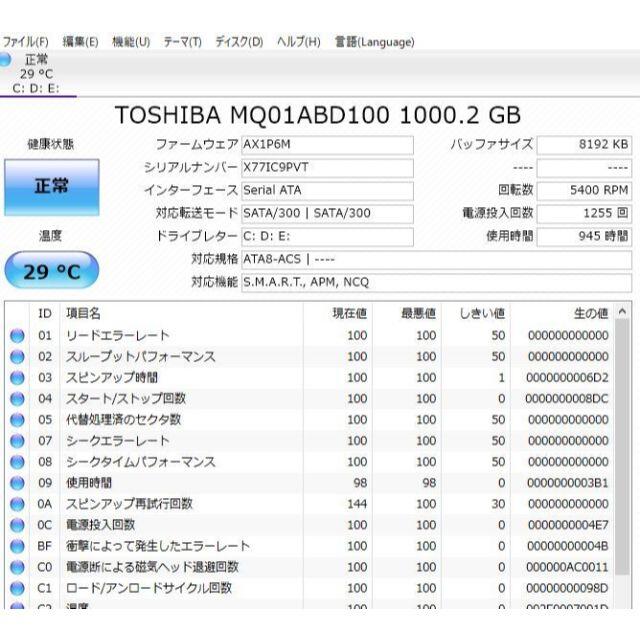This screenshot has height=640, width=640.
Task: Click status icon for 04 スタート/ストップ回数
Action: 17,399
